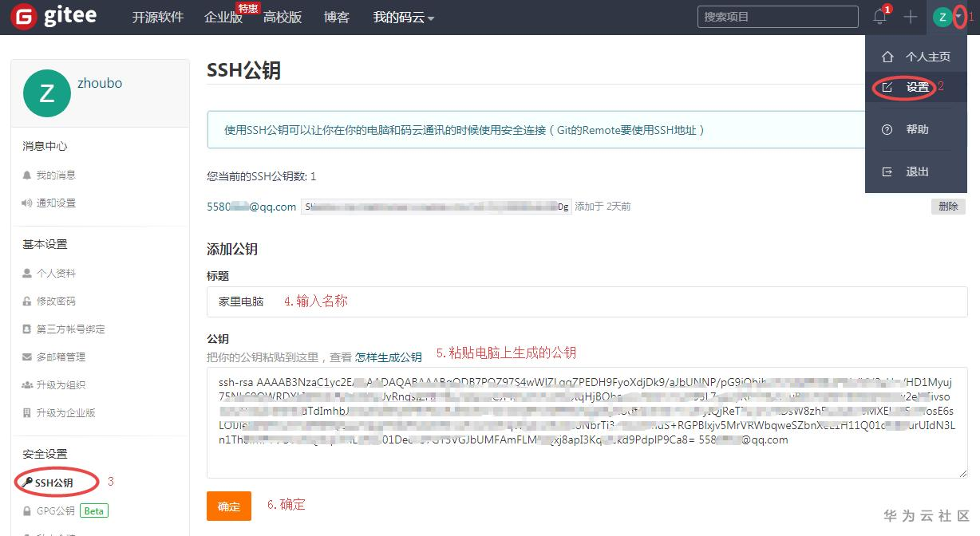Viewport: 980px width, 536px height.
Task: Open 通知设置 in sidebar
Action: point(56,203)
